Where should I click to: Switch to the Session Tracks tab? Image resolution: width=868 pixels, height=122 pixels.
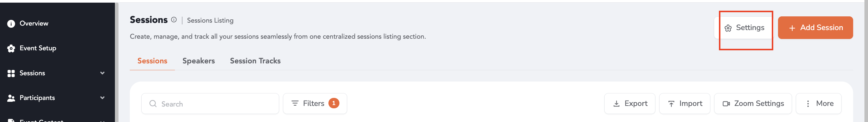coord(255,61)
